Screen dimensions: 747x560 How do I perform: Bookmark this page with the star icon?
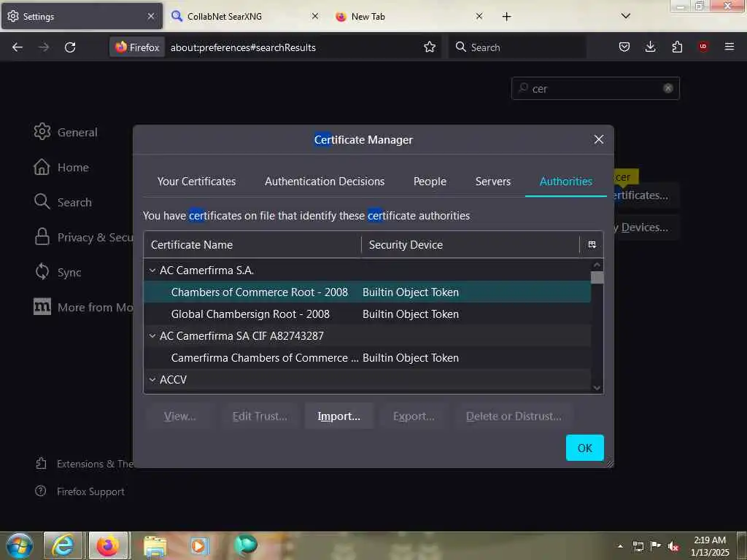click(x=429, y=47)
